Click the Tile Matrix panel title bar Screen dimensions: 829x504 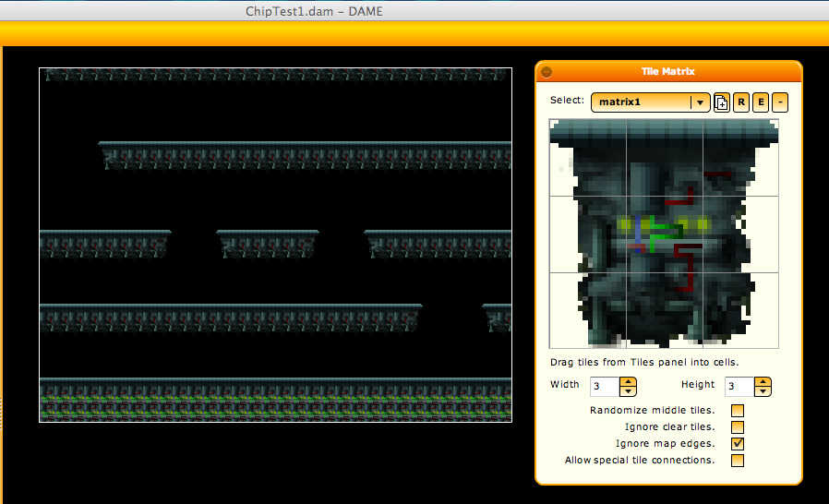668,72
